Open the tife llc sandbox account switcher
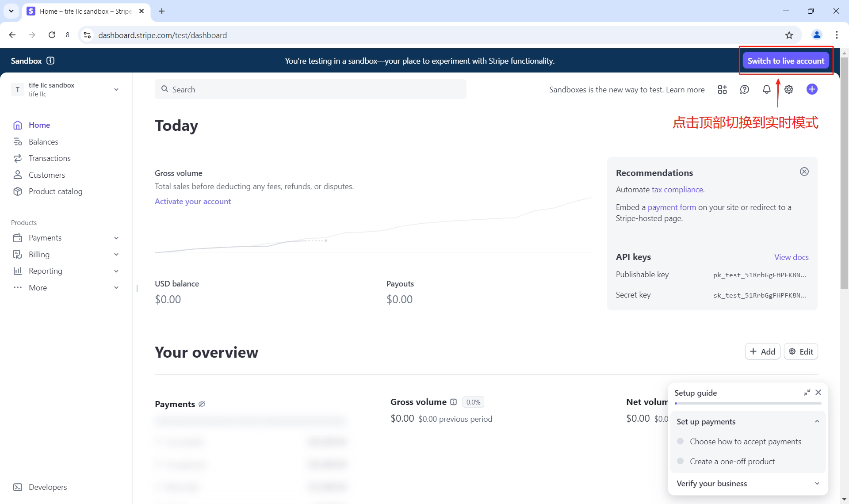849x504 pixels. (x=66, y=89)
